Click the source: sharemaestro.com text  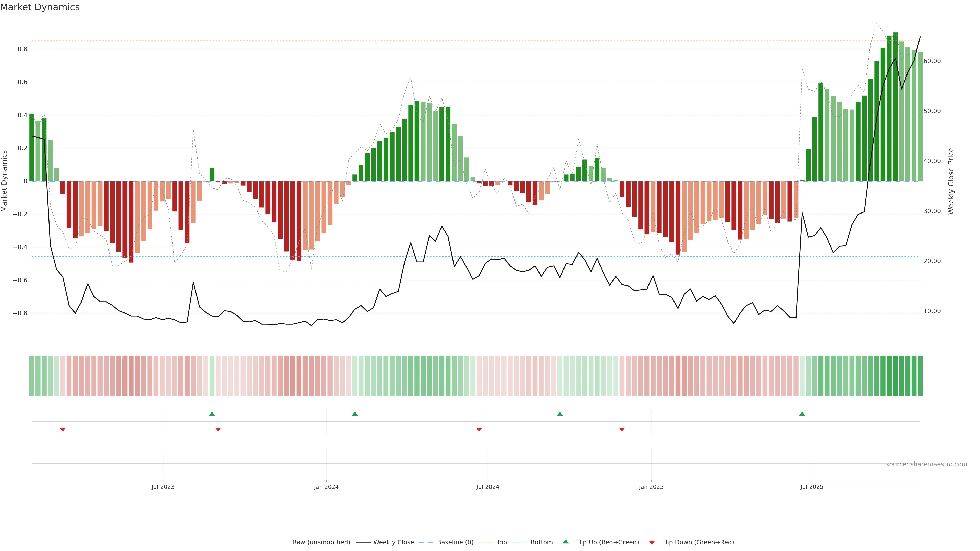[x=926, y=464]
